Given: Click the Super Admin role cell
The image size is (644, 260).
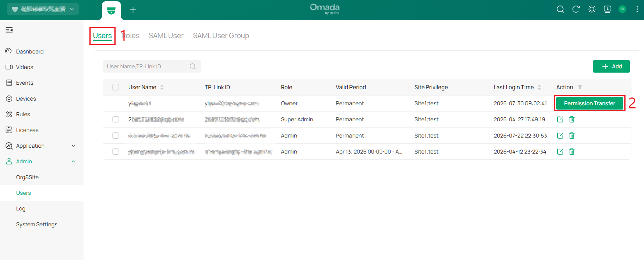Looking at the screenshot, I should (x=297, y=119).
